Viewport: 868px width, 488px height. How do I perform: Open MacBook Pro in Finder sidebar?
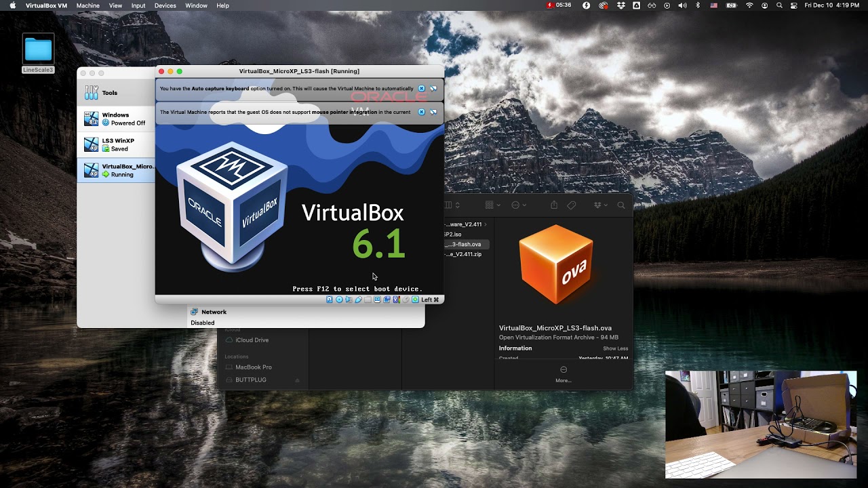248,367
